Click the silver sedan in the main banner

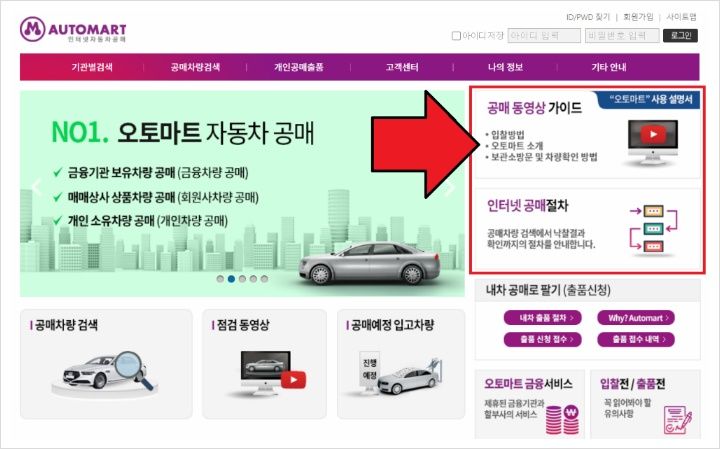(x=369, y=263)
